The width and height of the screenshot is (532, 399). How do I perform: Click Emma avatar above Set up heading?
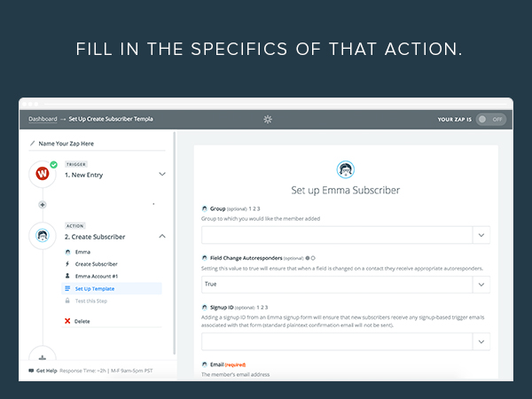346,169
